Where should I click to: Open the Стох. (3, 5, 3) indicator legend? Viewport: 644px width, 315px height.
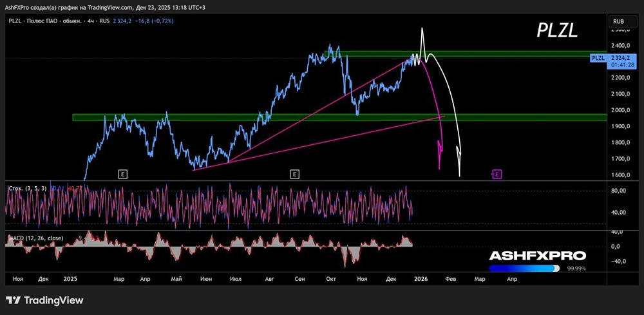point(28,187)
